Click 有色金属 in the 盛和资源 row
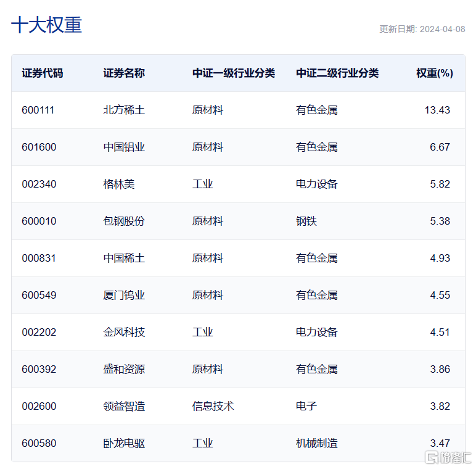This screenshot has height=469, width=476. click(317, 370)
